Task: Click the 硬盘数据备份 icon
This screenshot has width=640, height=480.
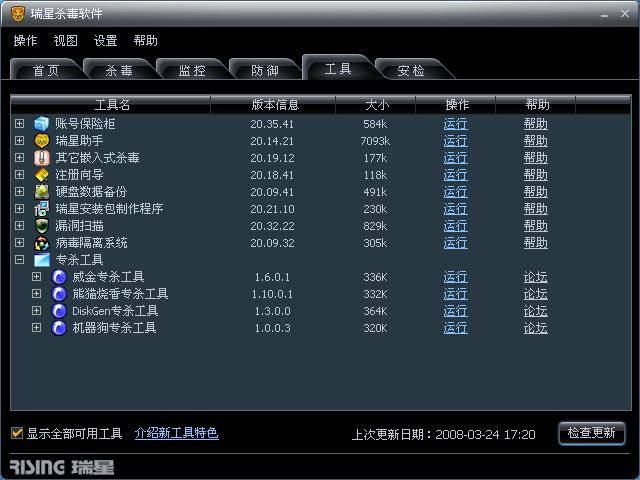Action: 42,192
